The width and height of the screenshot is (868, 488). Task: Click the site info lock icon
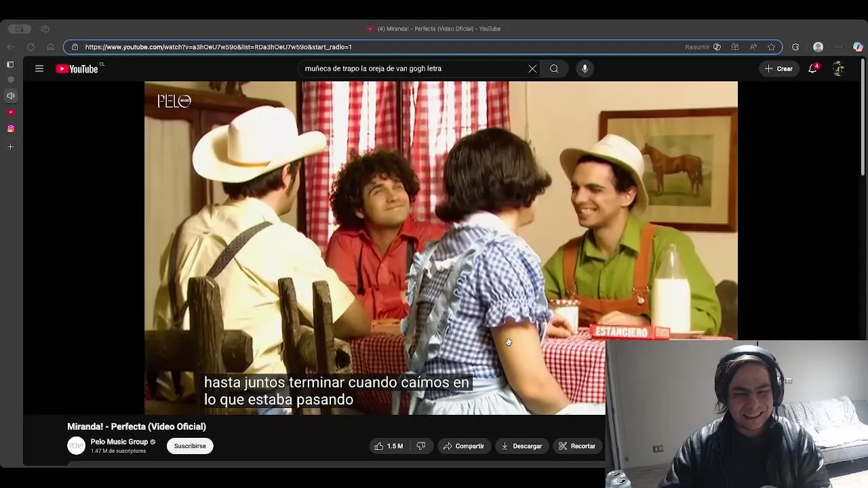click(75, 47)
